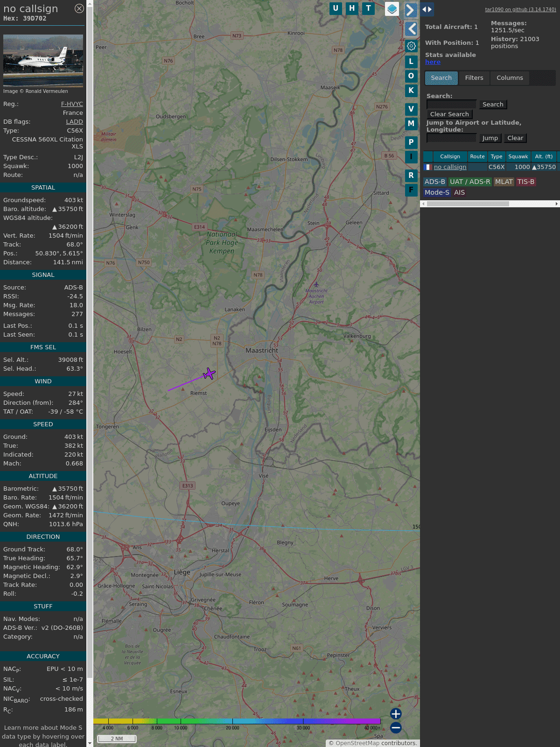Click the Hex: 39D702 text

click(x=25, y=18)
